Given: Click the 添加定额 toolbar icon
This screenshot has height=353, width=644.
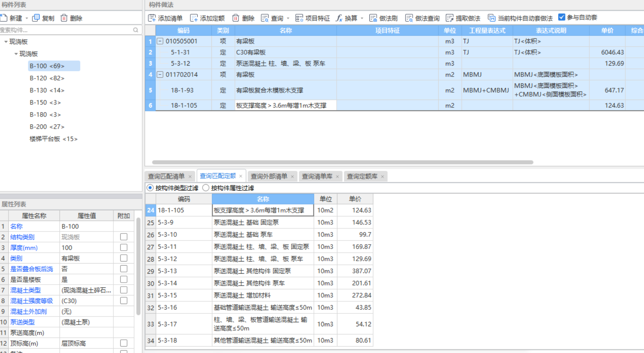Looking at the screenshot, I should (194, 18).
